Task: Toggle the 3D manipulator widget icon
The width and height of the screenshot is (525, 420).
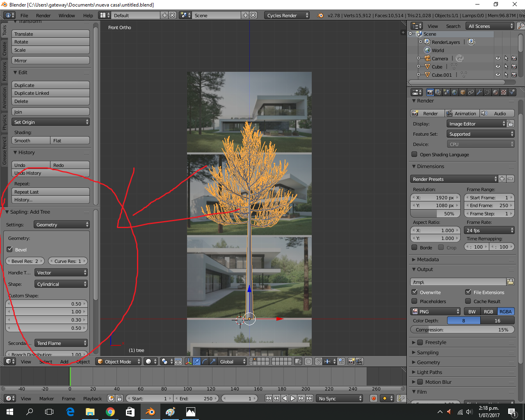Action: point(189,361)
